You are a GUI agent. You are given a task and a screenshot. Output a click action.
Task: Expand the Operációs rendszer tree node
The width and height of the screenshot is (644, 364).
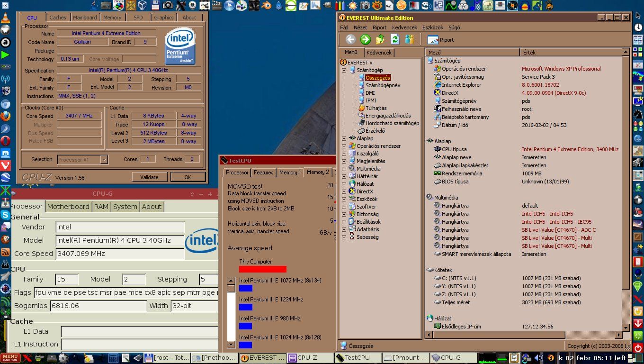click(344, 146)
